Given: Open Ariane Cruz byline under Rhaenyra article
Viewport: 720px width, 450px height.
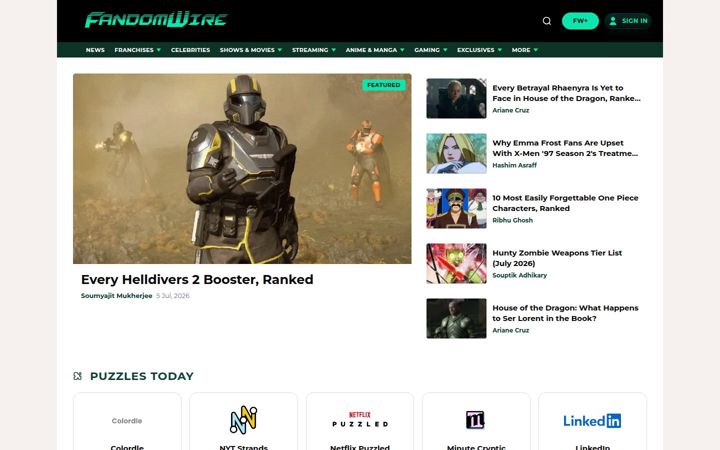Looking at the screenshot, I should (511, 110).
